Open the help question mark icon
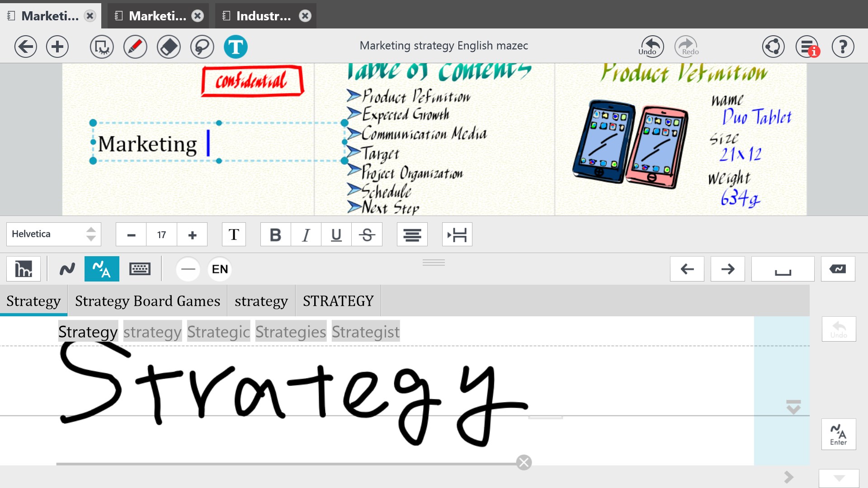Image resolution: width=868 pixels, height=488 pixels. [843, 47]
